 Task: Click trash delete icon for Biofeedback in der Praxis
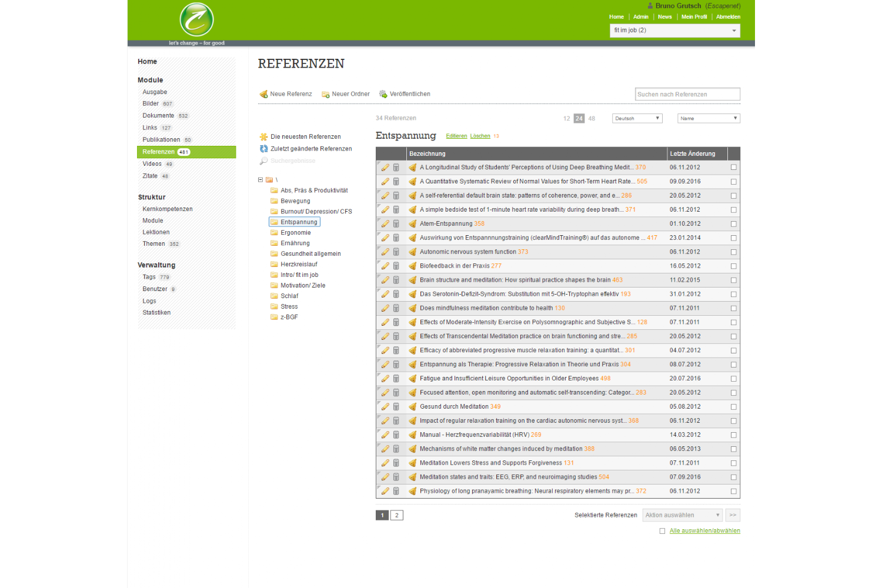click(396, 266)
